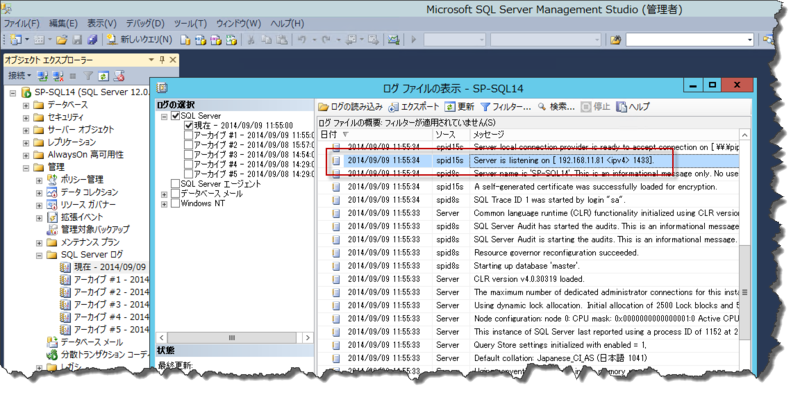Check アーカイブ #5 log checkbox
The image size is (800, 395).
click(x=188, y=174)
